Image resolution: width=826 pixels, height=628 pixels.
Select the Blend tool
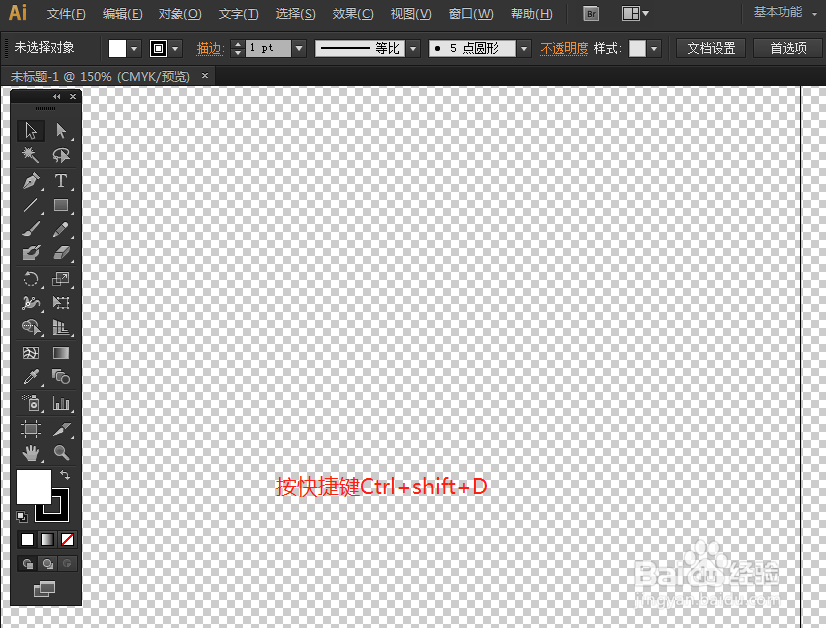pyautogui.click(x=61, y=377)
